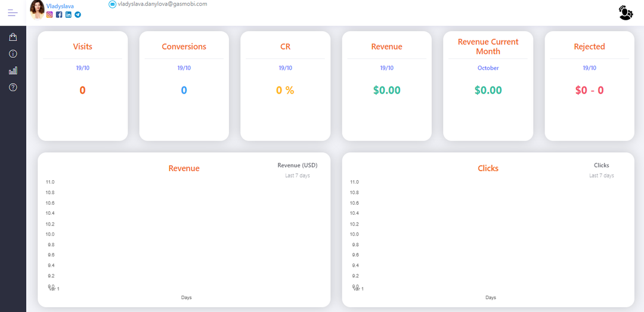Click the vladyslava.danylova@gasmobi.com email address
This screenshot has height=312, width=644.
(162, 4)
